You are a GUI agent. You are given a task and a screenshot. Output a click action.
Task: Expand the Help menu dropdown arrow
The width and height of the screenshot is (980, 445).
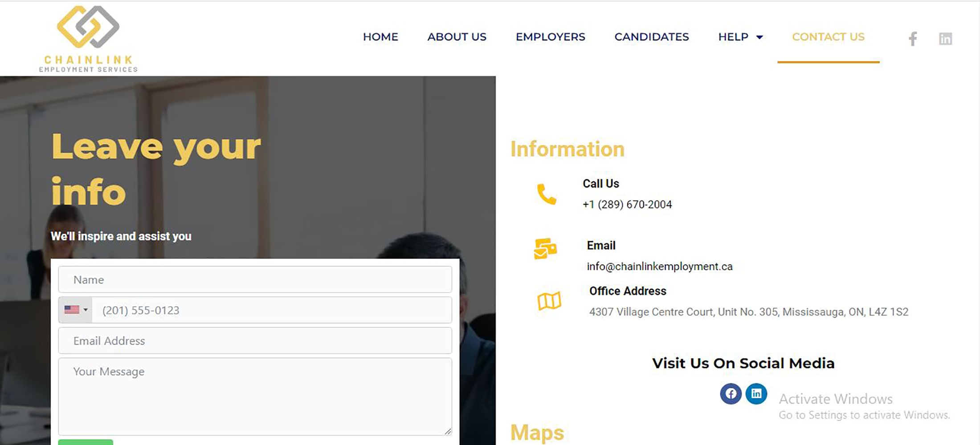click(x=759, y=37)
